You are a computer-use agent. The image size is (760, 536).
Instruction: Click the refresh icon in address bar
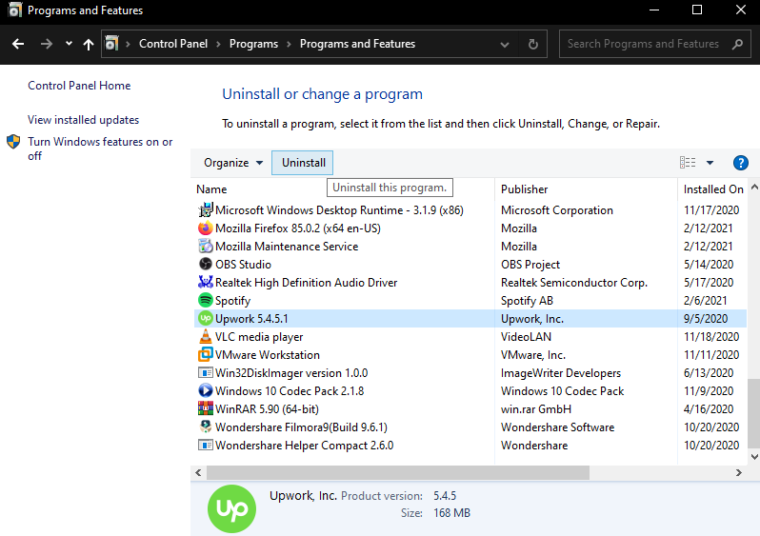(x=533, y=44)
